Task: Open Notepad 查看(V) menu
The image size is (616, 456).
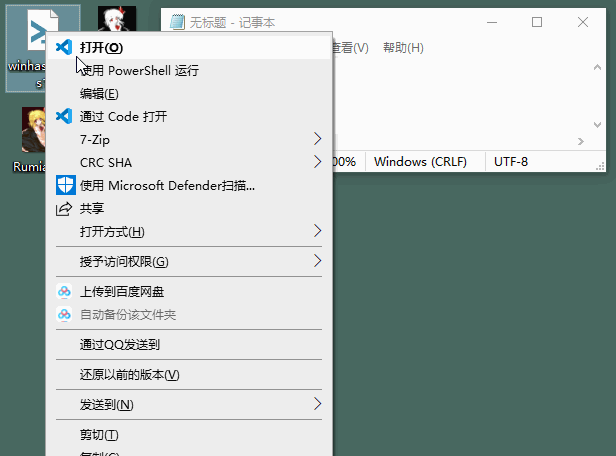Action: click(350, 48)
